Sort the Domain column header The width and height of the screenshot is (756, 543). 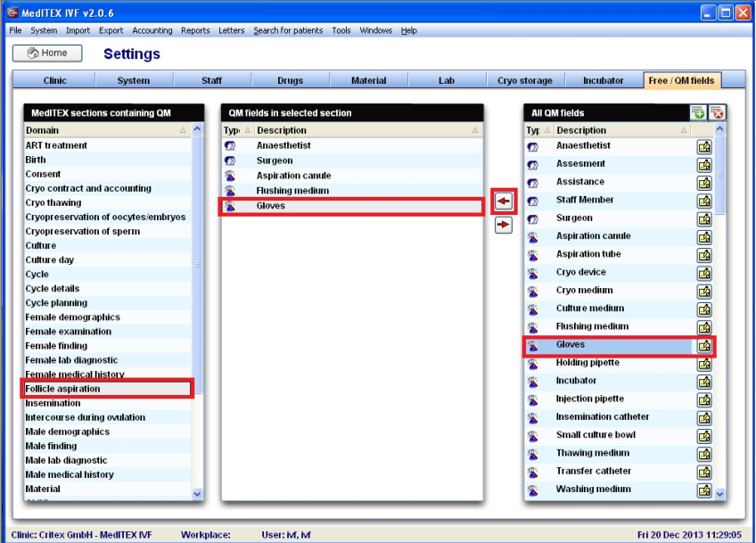tap(107, 130)
